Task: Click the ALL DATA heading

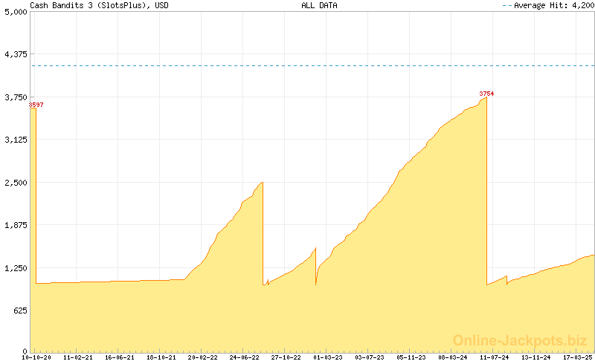Action: pos(319,5)
